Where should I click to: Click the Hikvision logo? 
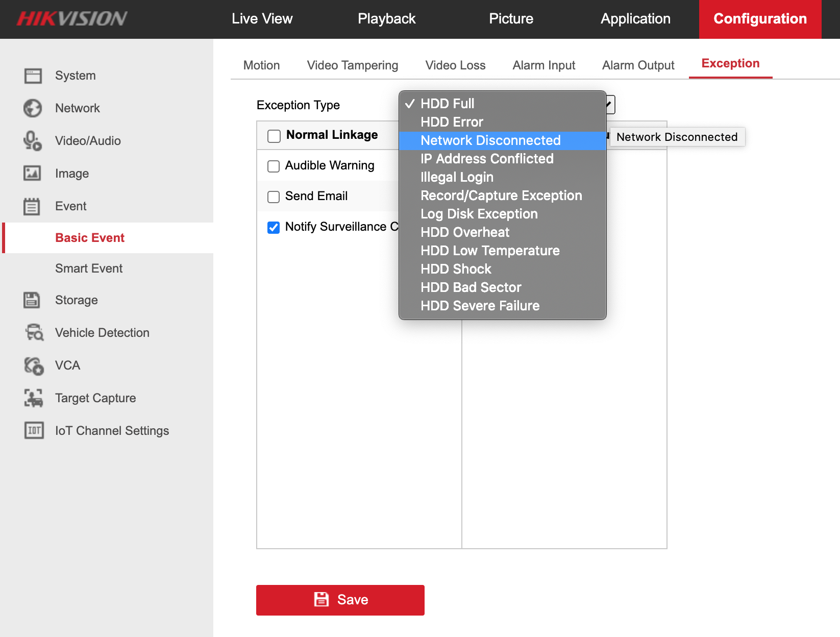point(72,19)
